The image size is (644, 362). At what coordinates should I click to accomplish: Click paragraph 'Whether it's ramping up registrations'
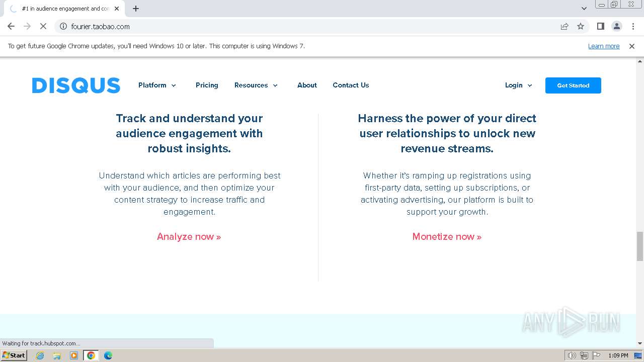point(447,194)
